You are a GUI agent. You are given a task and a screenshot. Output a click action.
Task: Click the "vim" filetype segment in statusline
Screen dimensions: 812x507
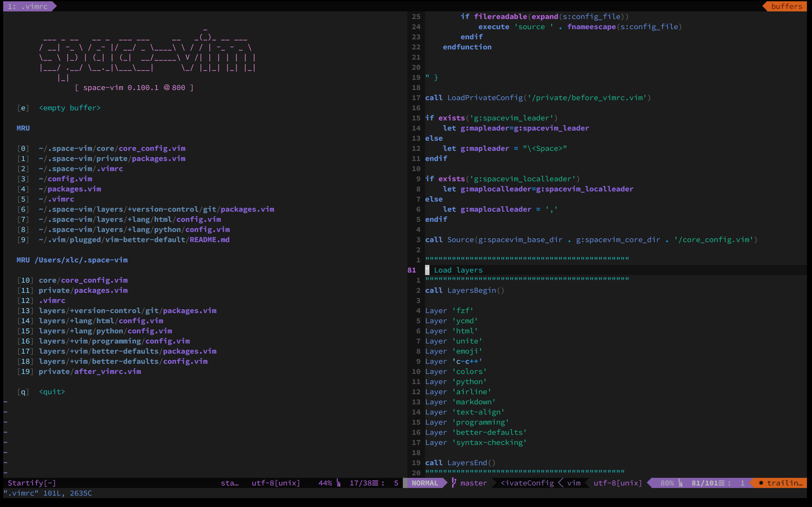tap(575, 483)
